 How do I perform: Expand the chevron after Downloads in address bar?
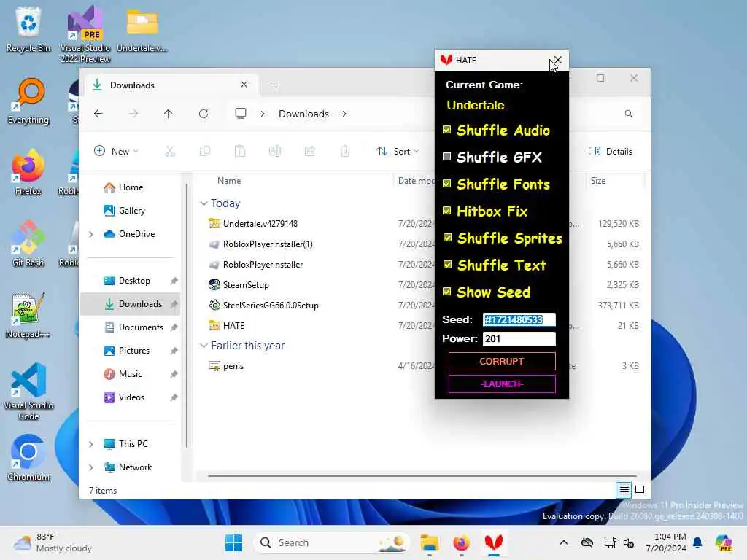coord(344,114)
